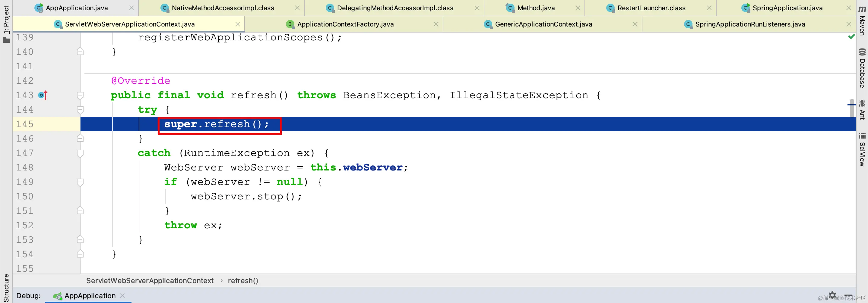Open the RestartLauncher.class tab
The image size is (868, 303).
651,8
